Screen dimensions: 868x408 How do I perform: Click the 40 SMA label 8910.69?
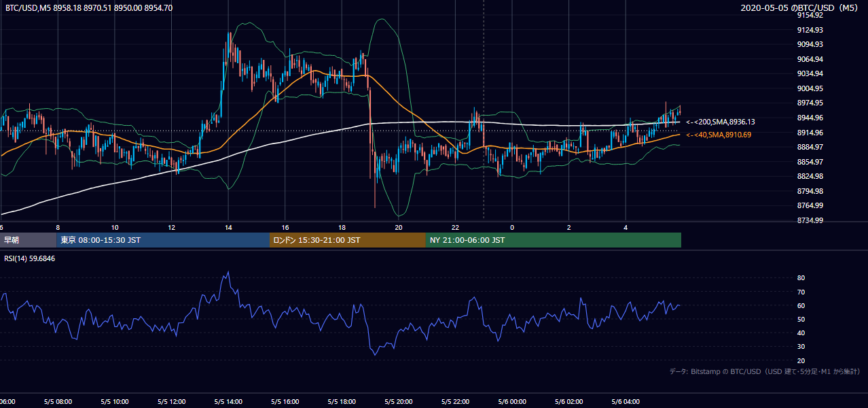pyautogui.click(x=719, y=135)
